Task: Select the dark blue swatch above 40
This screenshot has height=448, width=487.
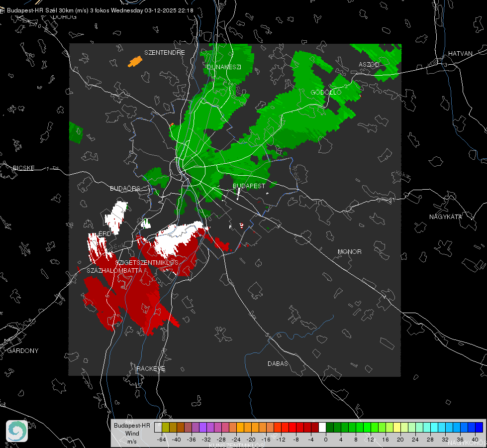Action: (479, 427)
